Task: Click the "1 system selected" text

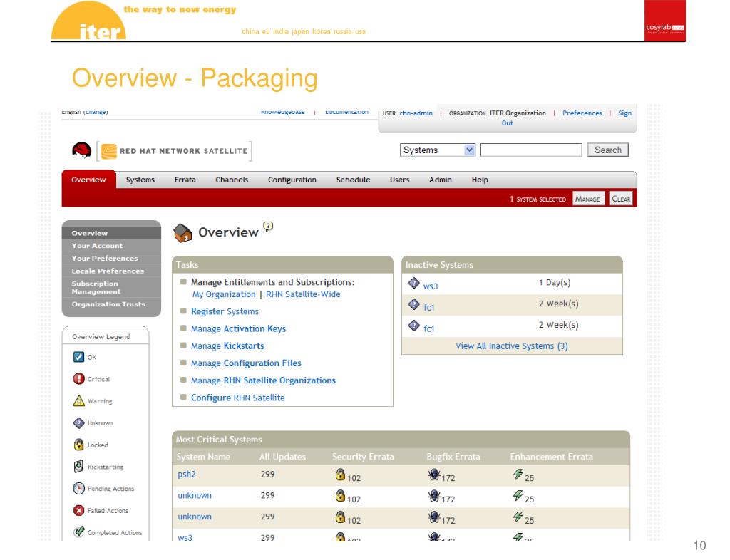Action: coord(538,199)
